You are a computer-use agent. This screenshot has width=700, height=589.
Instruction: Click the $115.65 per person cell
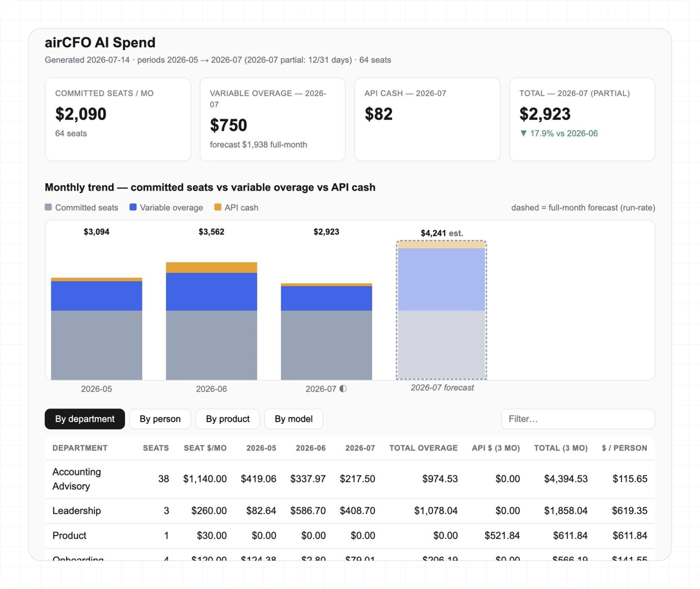(x=629, y=479)
